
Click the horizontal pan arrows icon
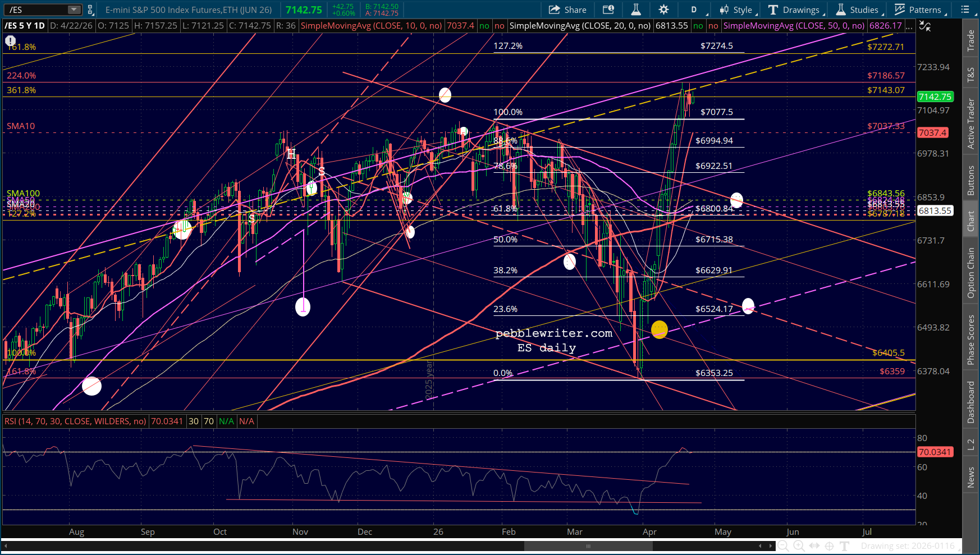pos(814,546)
